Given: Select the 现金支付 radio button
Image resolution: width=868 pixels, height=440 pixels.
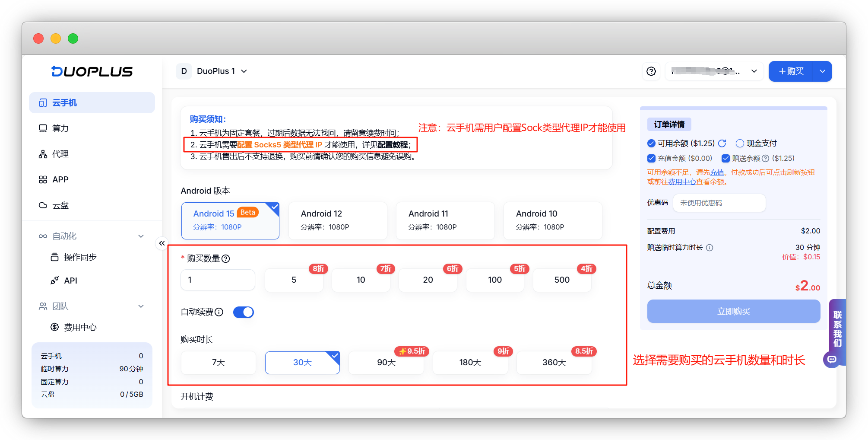Looking at the screenshot, I should [740, 143].
